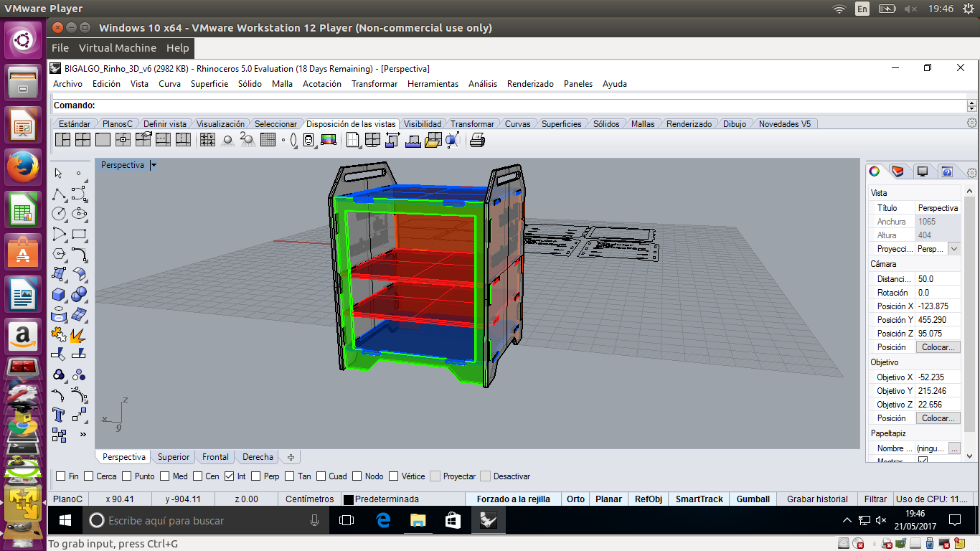Image resolution: width=980 pixels, height=551 pixels.
Task: Click the Predeterminada layer color swatch
Action: click(x=349, y=500)
